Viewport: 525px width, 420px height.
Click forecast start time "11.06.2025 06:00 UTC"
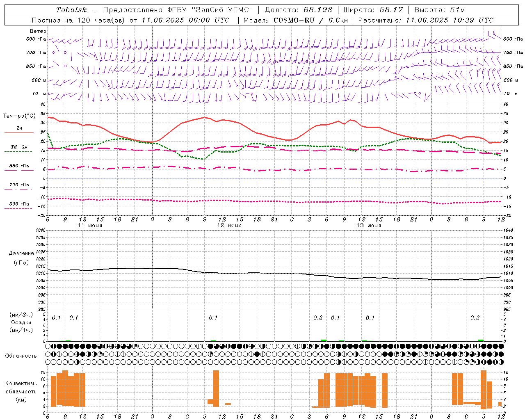click(x=185, y=20)
